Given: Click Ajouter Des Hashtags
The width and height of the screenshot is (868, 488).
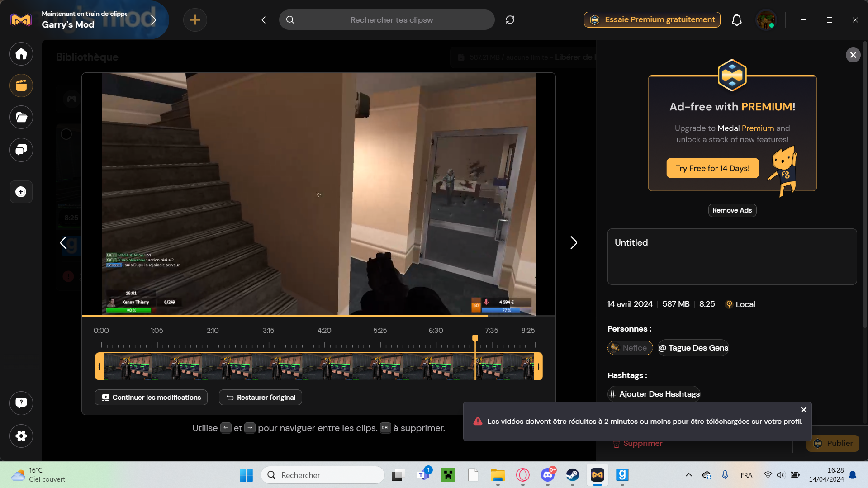Looking at the screenshot, I should tap(654, 394).
